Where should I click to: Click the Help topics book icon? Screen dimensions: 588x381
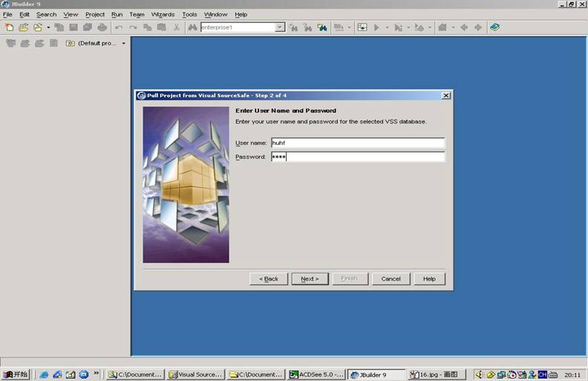pyautogui.click(x=494, y=27)
